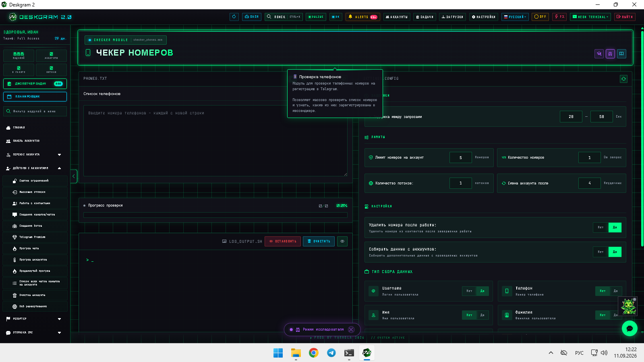Image resolution: width=644 pixels, height=362 pixels.
Task: Open Chrome from the Windows taskbar
Action: (314, 353)
